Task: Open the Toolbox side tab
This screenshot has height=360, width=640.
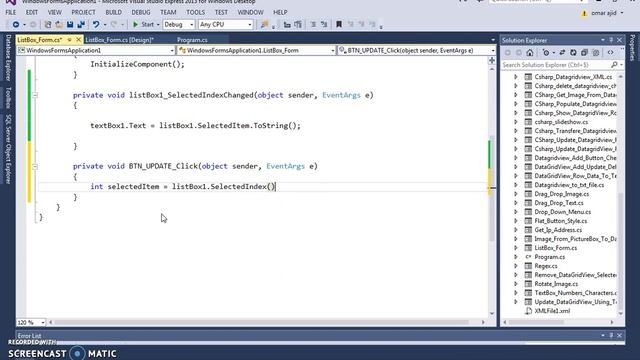Action: (8, 98)
